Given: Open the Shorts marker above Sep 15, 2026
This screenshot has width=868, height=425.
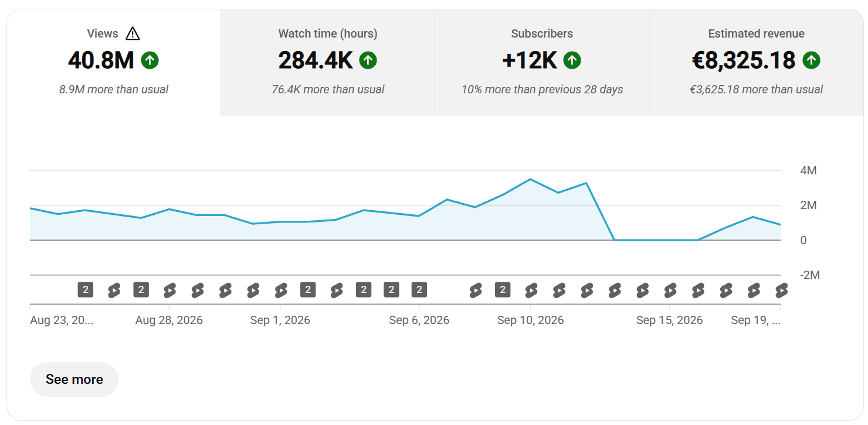Looking at the screenshot, I should (670, 290).
